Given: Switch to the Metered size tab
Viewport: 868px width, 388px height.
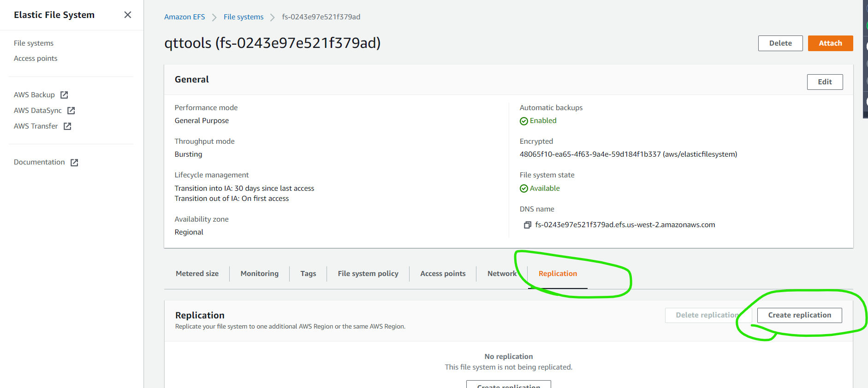Looking at the screenshot, I should pyautogui.click(x=197, y=274).
